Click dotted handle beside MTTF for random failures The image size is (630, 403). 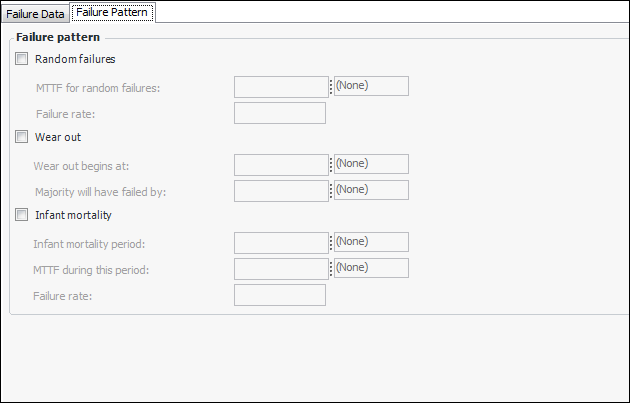point(331,87)
